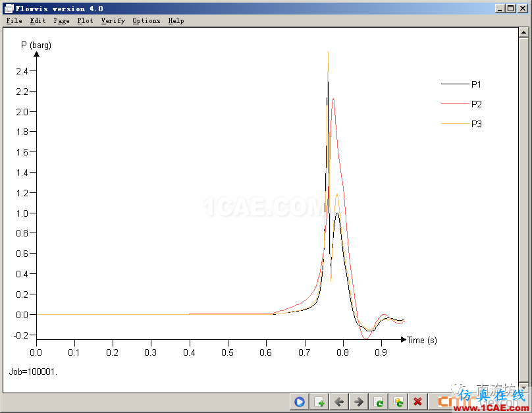The image size is (532, 413).
Task: Click the P3 legend label
Action: [x=476, y=124]
